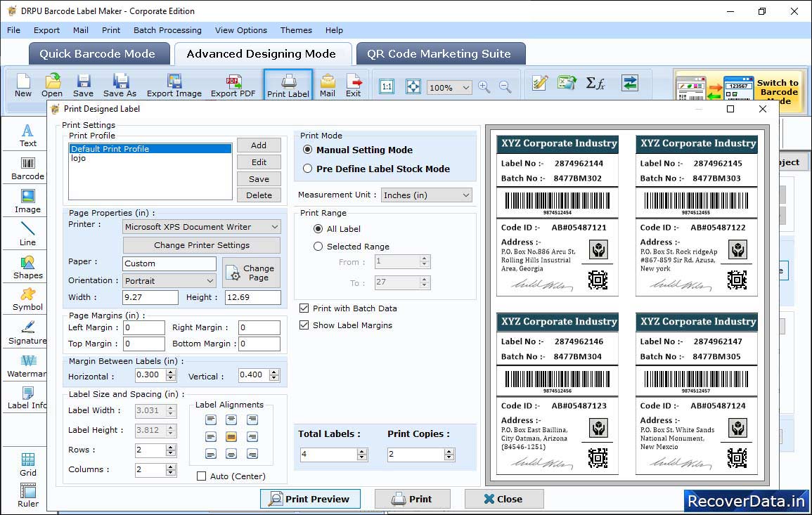Viewport: 812px width, 515px height.
Task: Open the File menu
Action: [13, 30]
